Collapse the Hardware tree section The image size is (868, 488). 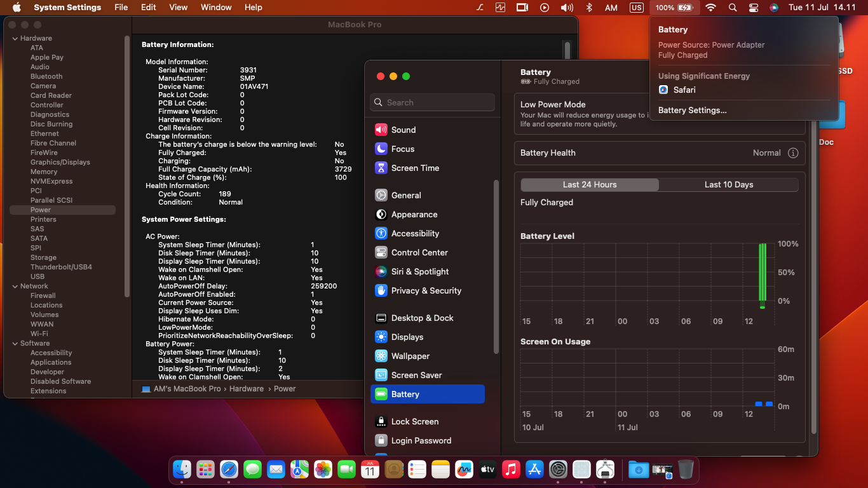(x=15, y=38)
